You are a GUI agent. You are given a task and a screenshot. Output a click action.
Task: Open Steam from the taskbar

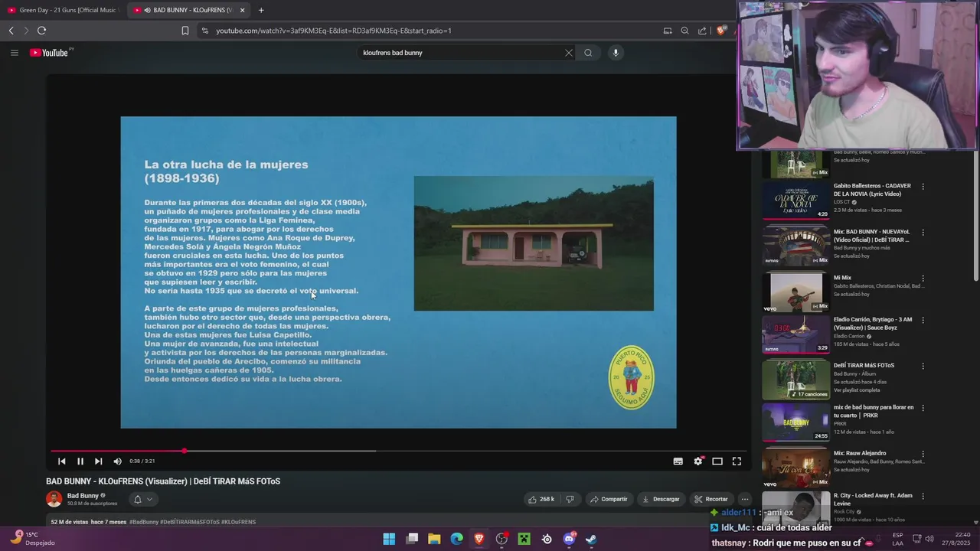(591, 539)
